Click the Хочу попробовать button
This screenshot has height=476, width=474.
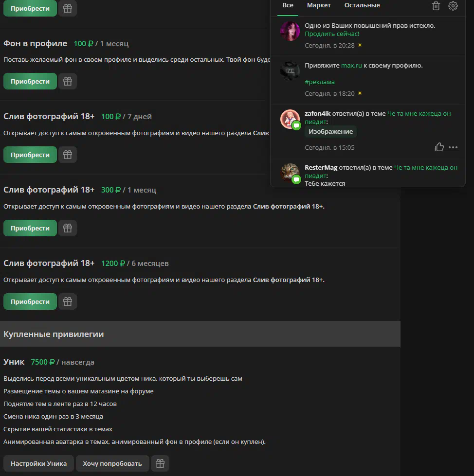[x=112, y=463]
